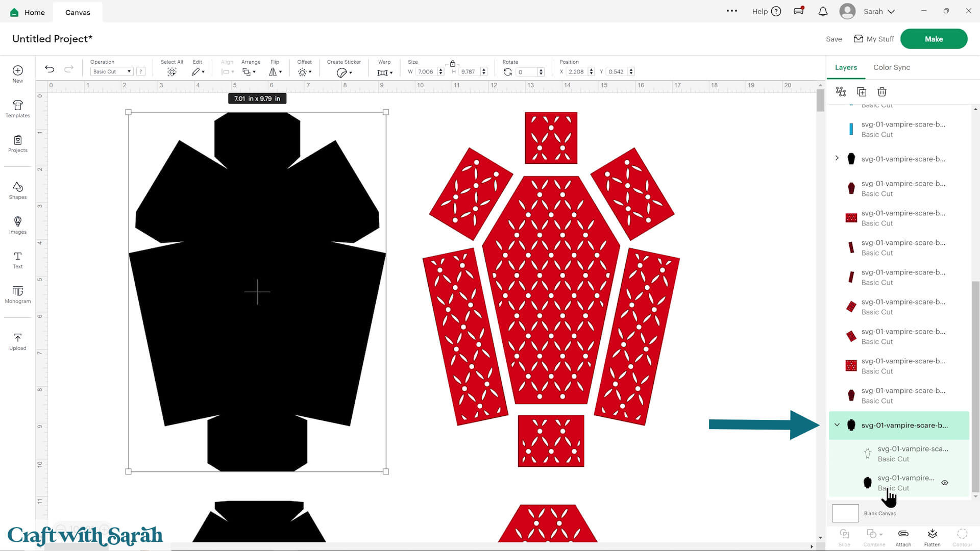Delete selected layer using trash icon
The width and height of the screenshot is (980, 551).
(x=881, y=92)
